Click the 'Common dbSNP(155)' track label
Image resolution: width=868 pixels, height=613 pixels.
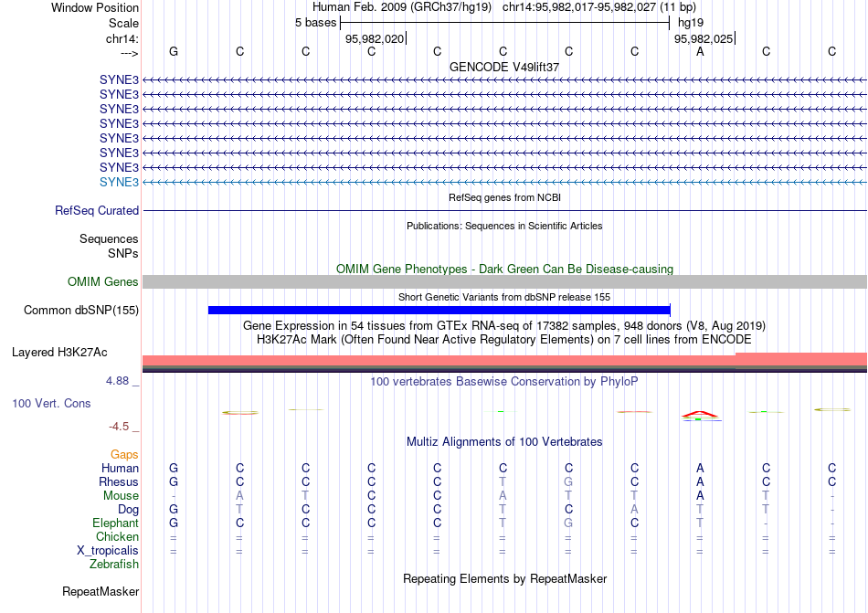point(81,310)
